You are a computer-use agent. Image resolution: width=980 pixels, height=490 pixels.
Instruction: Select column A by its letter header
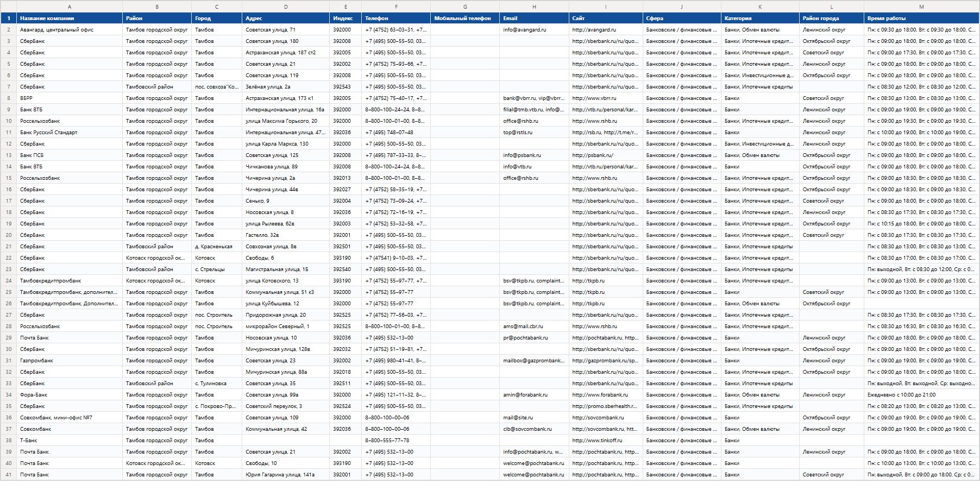point(70,7)
